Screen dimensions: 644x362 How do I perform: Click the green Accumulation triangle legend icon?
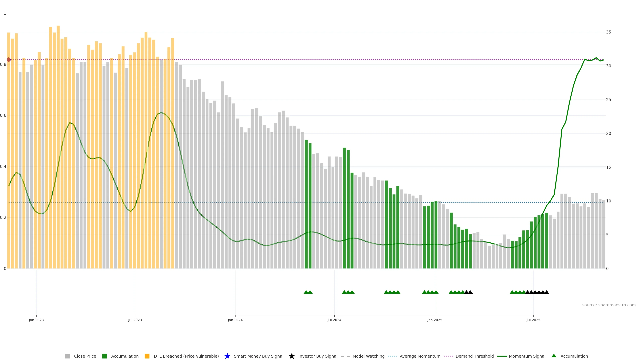[554, 356]
